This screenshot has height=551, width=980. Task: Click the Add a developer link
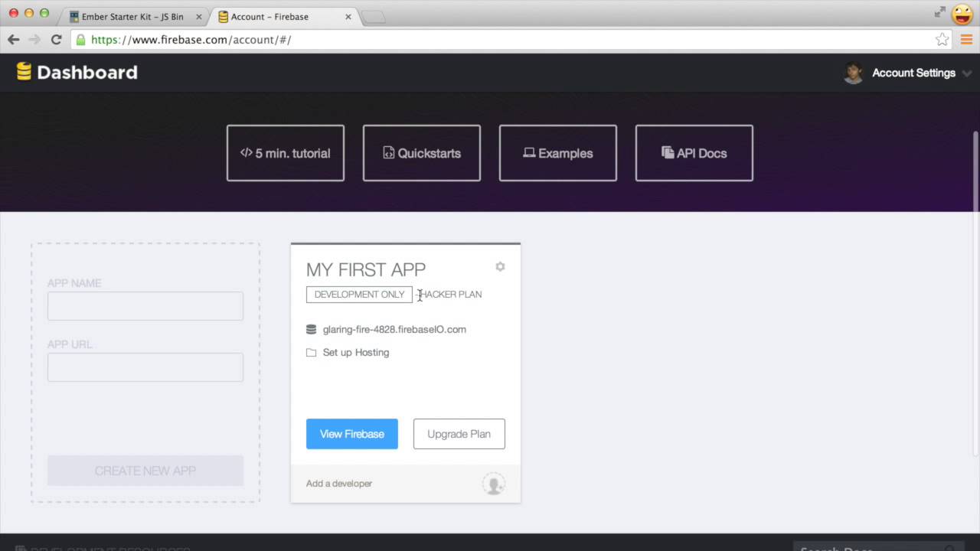339,484
